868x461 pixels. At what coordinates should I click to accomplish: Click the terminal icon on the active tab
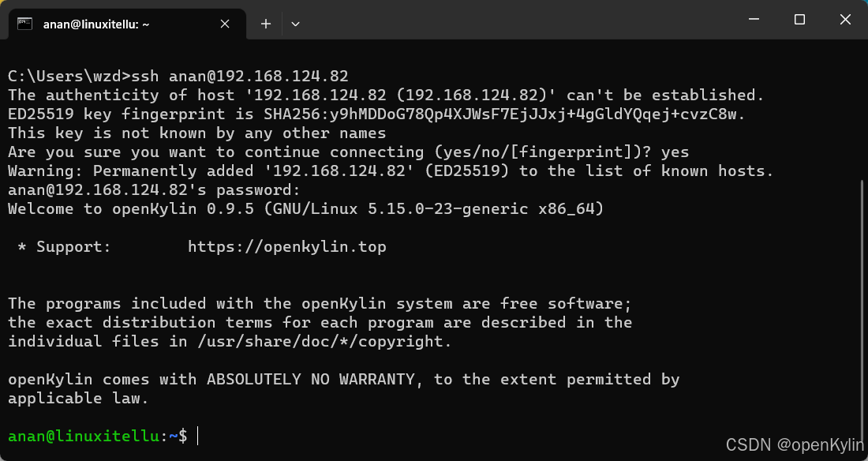point(24,24)
